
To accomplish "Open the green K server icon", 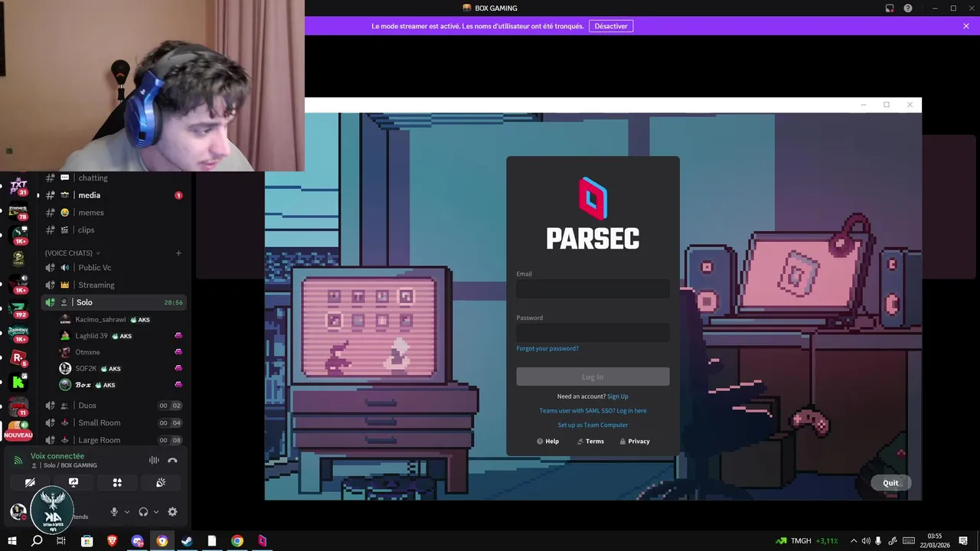I will point(18,381).
